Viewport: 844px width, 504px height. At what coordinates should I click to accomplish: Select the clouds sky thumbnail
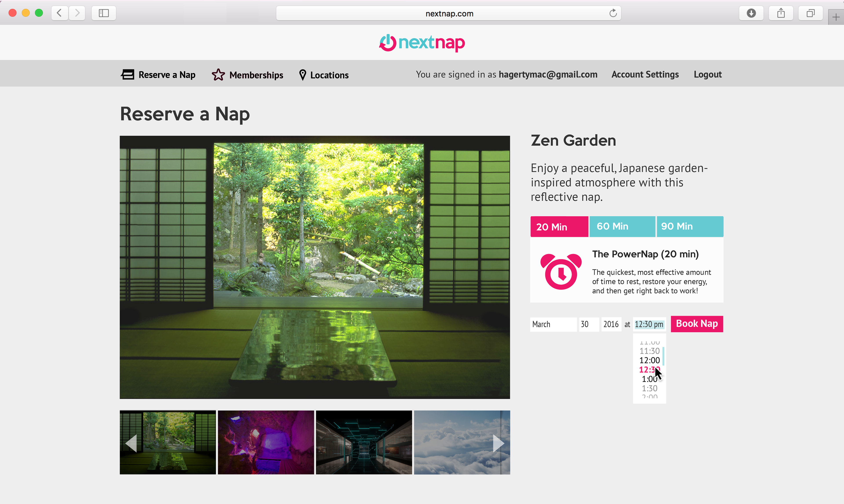(x=462, y=443)
